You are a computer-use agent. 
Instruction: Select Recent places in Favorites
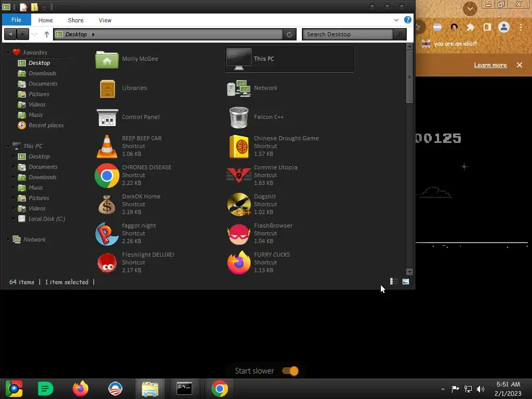click(x=46, y=126)
